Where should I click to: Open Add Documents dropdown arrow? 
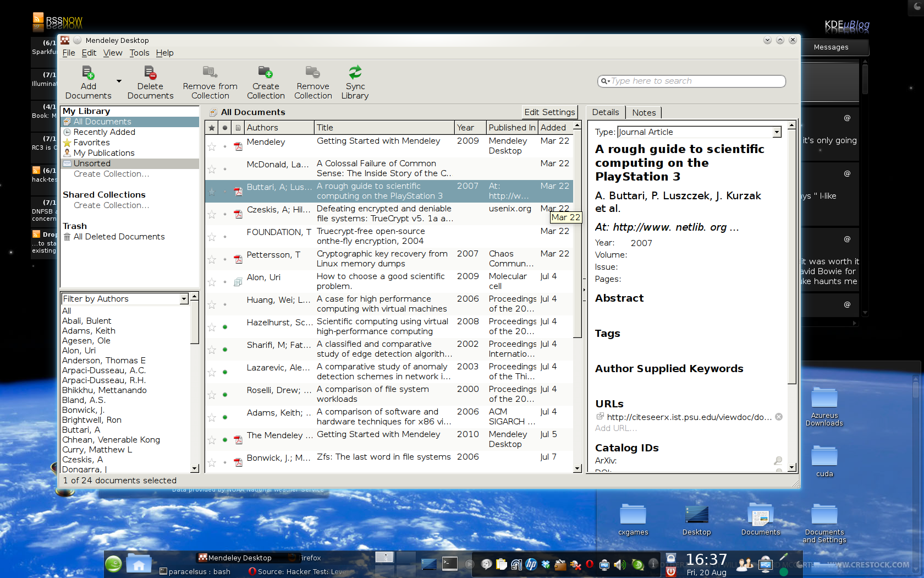(119, 81)
